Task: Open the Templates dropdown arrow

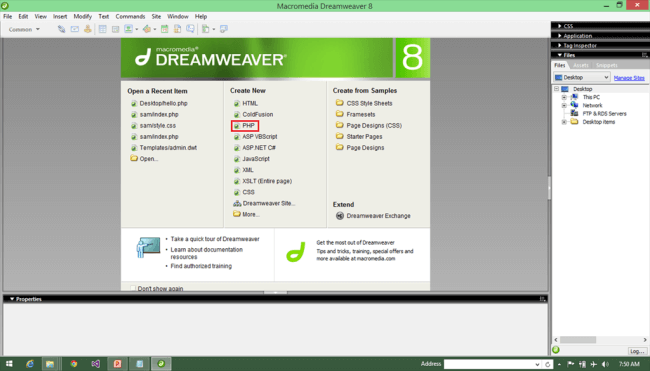Action: pyautogui.click(x=214, y=29)
